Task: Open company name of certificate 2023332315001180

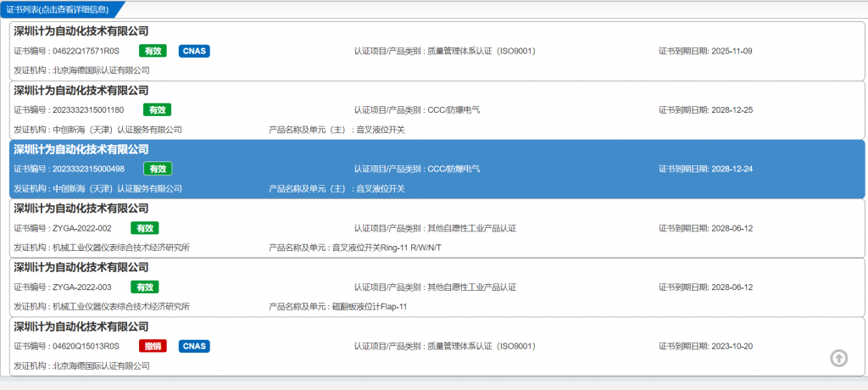Action: tap(81, 91)
